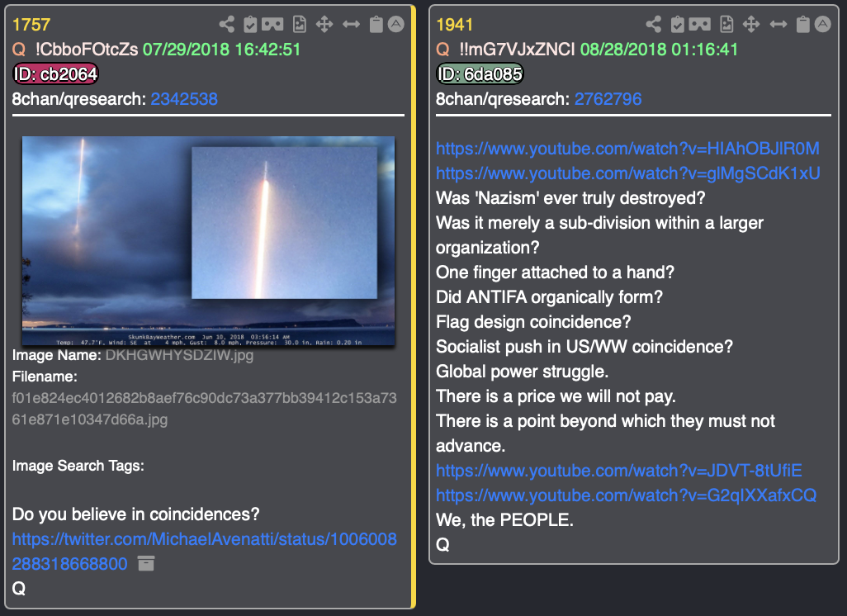Open YouTube link ending HIAhOBJlR0M
This screenshot has width=847, height=616.
pyautogui.click(x=627, y=149)
